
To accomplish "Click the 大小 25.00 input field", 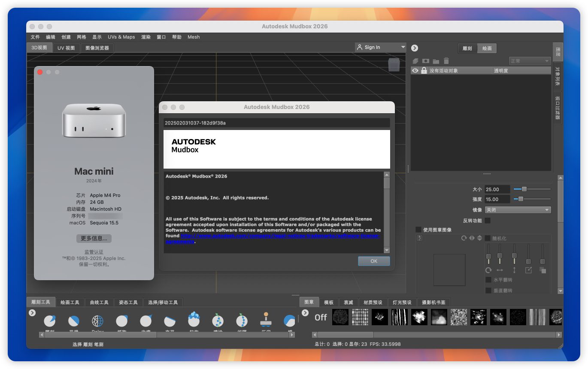I will pyautogui.click(x=497, y=189).
